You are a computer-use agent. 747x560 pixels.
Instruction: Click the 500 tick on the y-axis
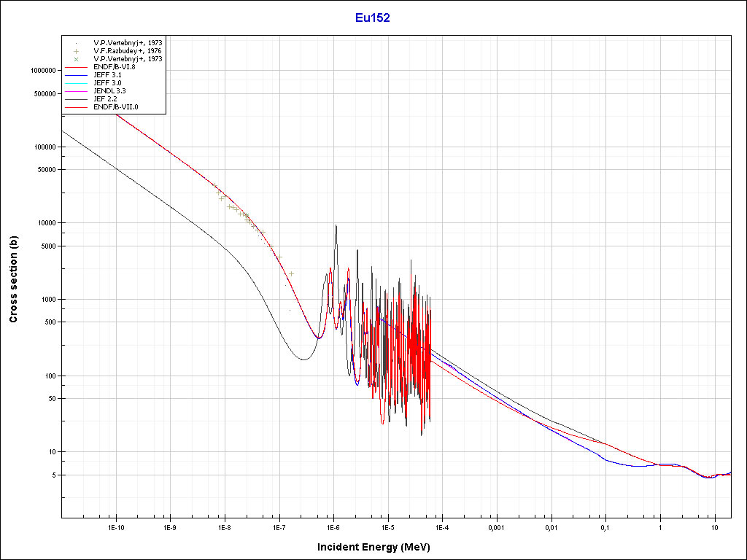tap(48, 322)
